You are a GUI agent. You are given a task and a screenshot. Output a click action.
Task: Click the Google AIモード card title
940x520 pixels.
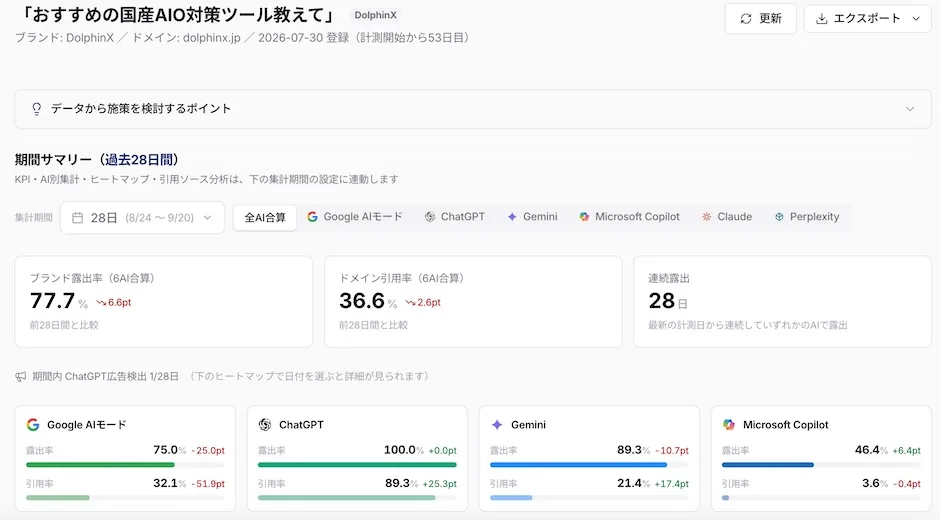[87, 425]
